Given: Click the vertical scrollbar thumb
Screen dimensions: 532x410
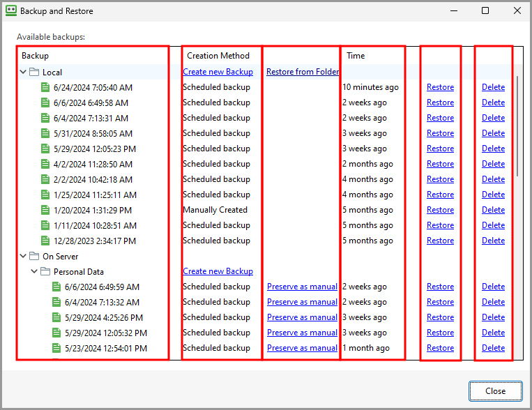Looking at the screenshot, I should [x=517, y=126].
